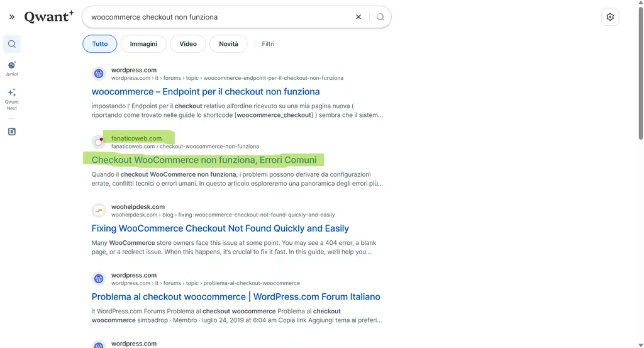Clear the search query with X
Image resolution: width=644 pixels, height=348 pixels.
[x=358, y=17]
